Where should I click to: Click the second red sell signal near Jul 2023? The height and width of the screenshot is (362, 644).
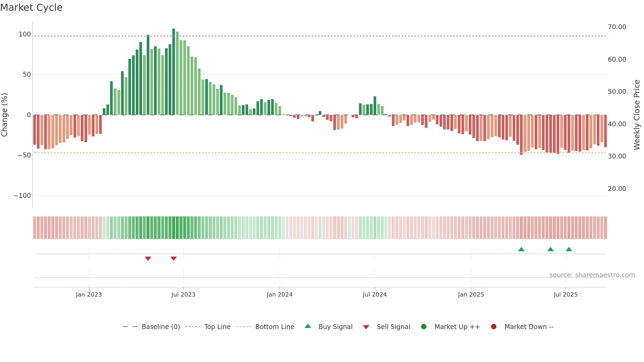click(174, 258)
